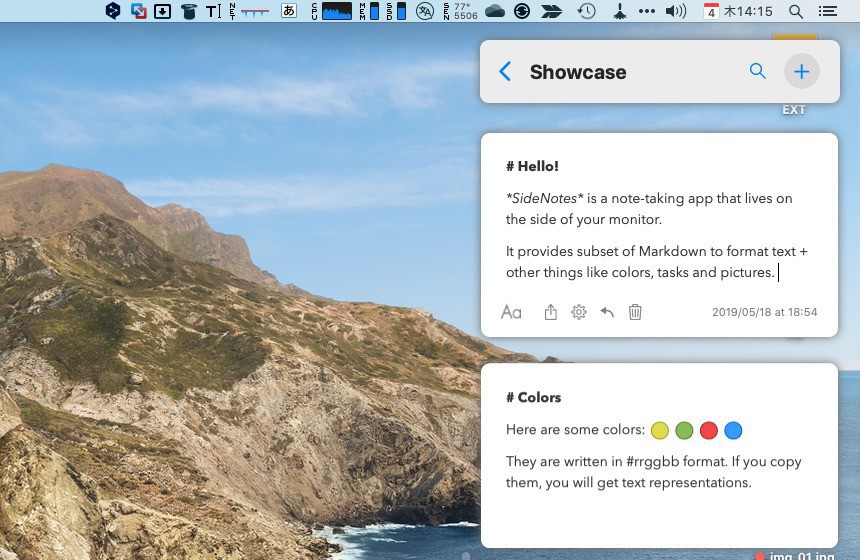860x560 pixels.
Task: Delete the Hello note with trash icon
Action: click(635, 312)
